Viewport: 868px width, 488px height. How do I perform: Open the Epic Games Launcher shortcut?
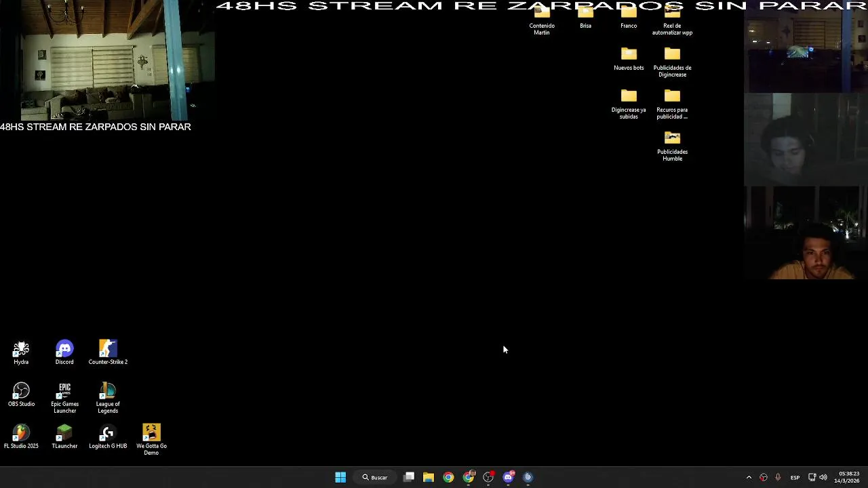(64, 399)
